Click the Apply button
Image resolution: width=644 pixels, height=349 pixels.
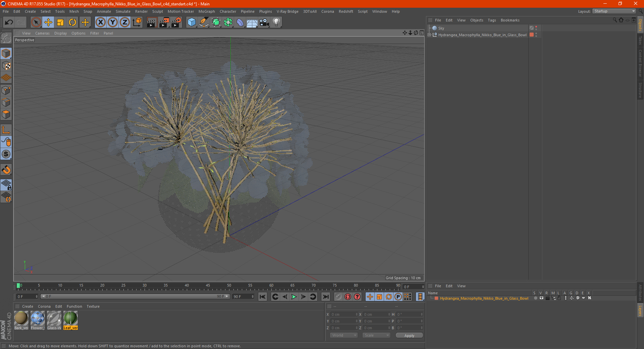(x=409, y=335)
